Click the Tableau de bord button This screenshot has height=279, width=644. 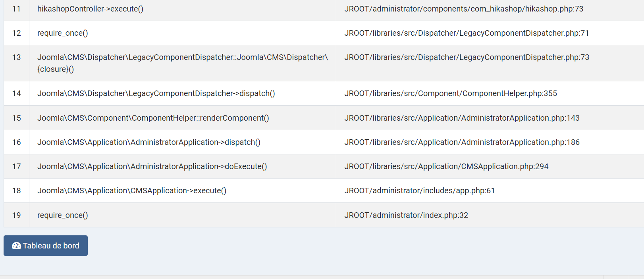[x=46, y=246]
